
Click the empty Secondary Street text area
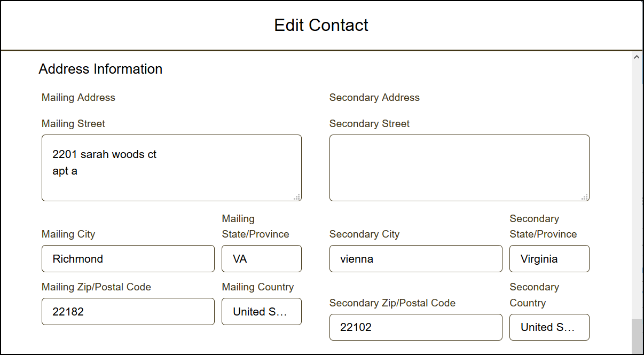pyautogui.click(x=459, y=168)
